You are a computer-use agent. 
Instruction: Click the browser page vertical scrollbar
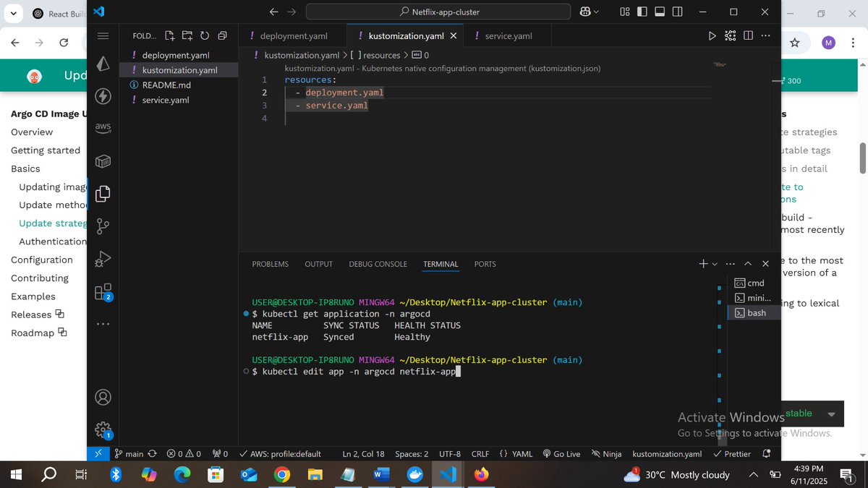(x=862, y=157)
